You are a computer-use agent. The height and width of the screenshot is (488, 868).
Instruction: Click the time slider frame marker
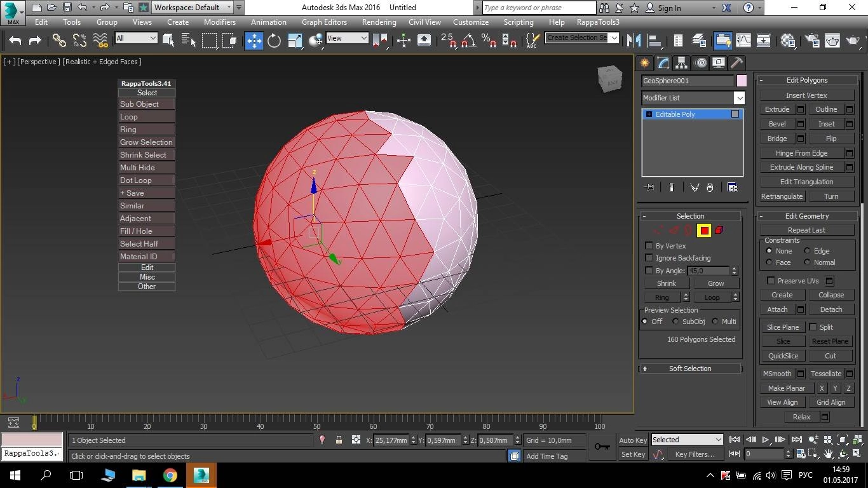34,422
